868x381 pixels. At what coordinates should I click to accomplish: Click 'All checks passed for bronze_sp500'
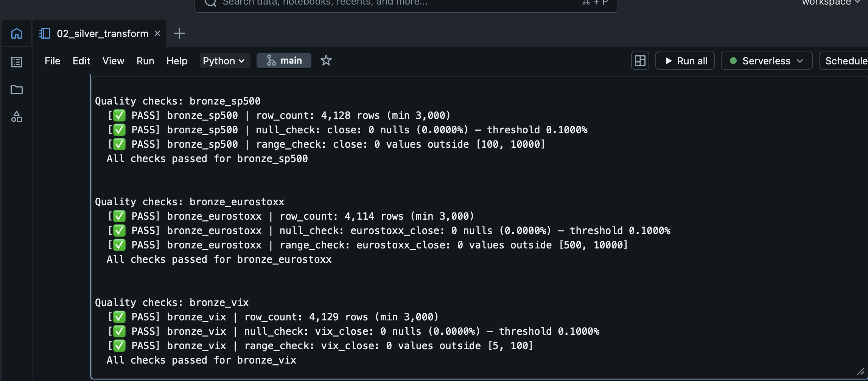(x=207, y=159)
